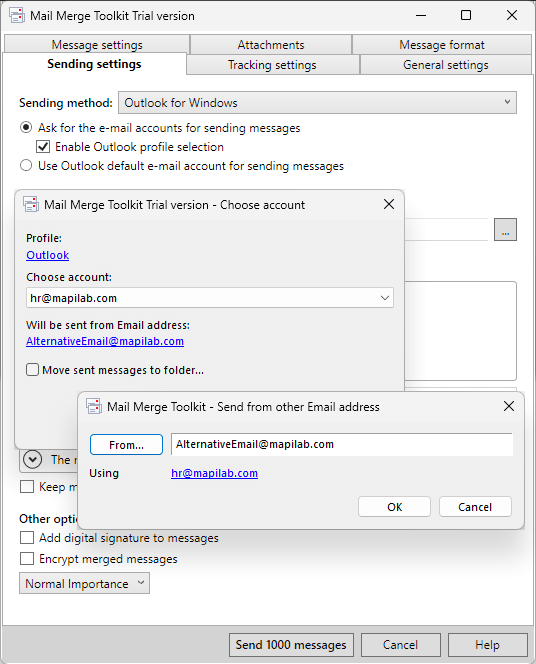
Task: Enable 'Add digital signature to messages'
Action: tap(27, 538)
